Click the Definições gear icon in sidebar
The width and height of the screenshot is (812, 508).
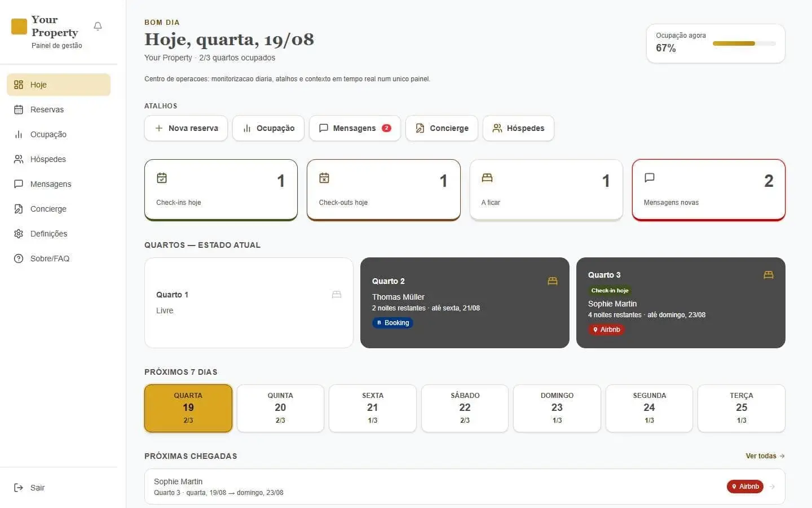(x=19, y=234)
